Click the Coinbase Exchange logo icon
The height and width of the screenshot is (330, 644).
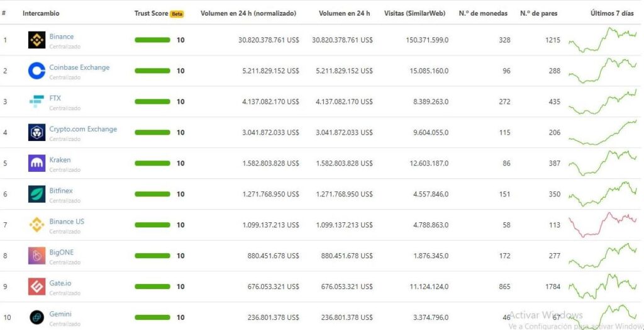36,71
